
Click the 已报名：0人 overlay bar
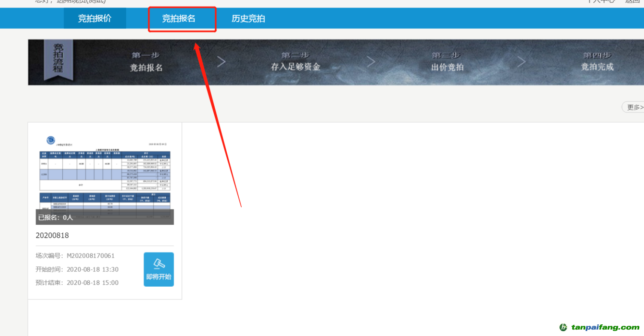[x=105, y=217]
